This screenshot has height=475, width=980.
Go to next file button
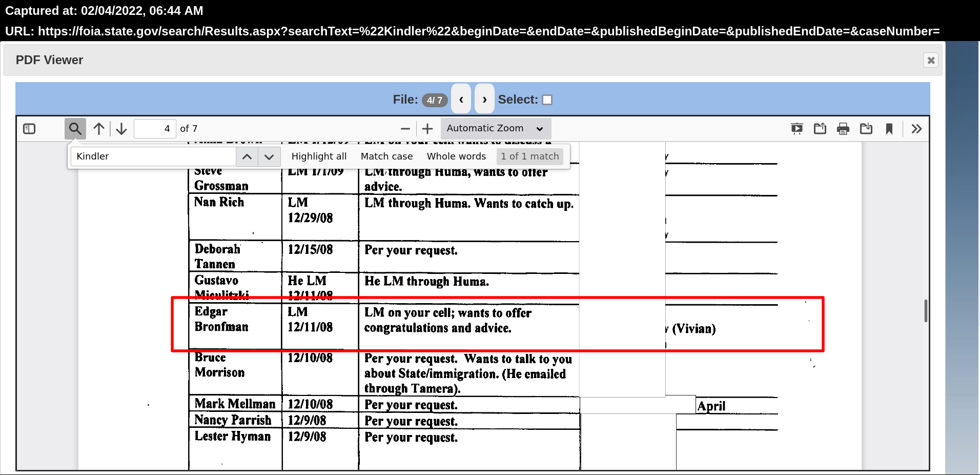point(484,99)
